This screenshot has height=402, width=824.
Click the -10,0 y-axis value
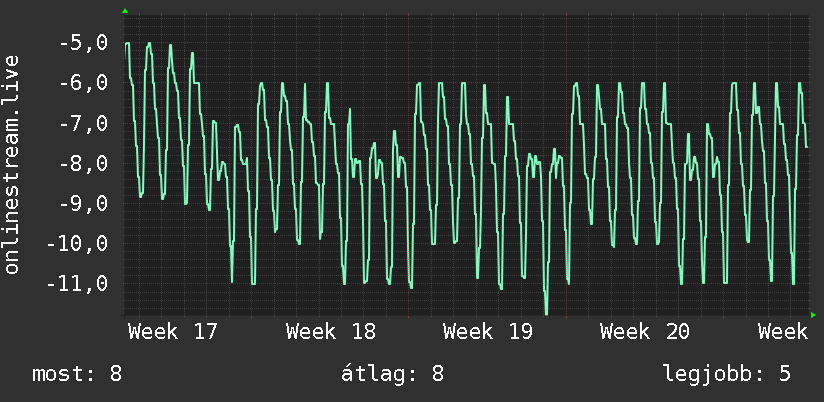(x=77, y=243)
